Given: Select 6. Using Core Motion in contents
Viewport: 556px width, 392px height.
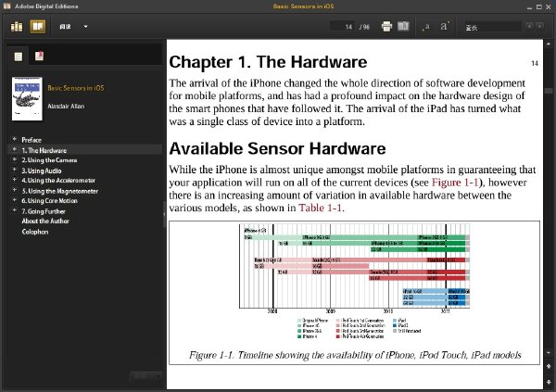Looking at the screenshot, I should [x=50, y=200].
